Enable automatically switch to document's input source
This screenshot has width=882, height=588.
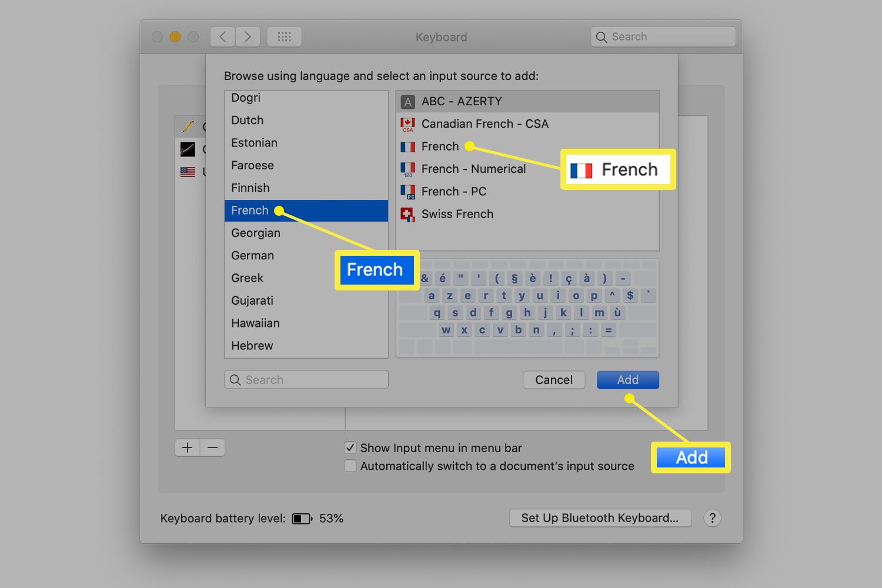click(x=350, y=466)
